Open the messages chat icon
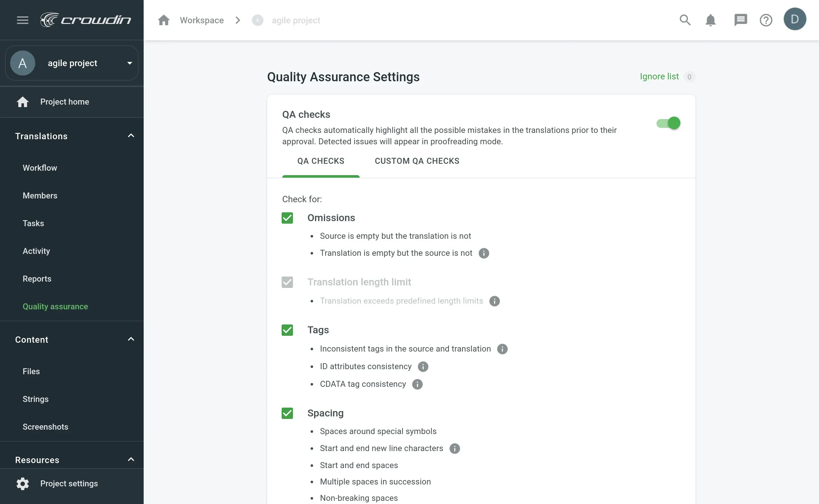Screen dimensions: 819x504 (740, 20)
